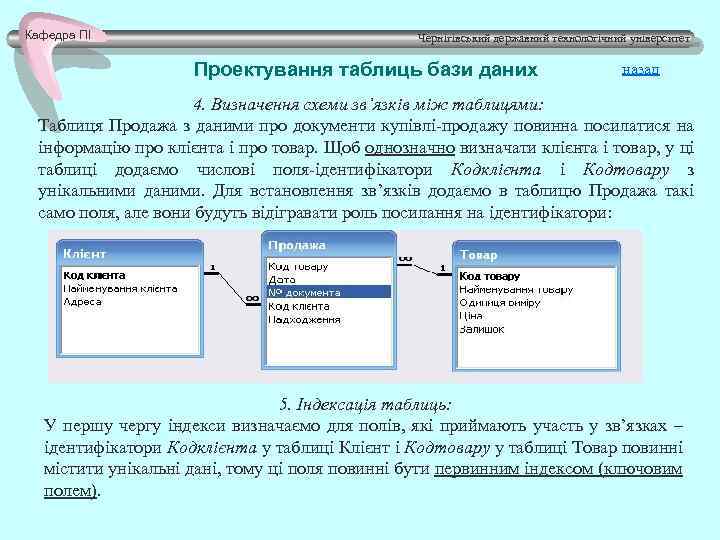The image size is (720, 540).
Task: Click underlined phrase 'первинним індексом (ключовим'
Action: (x=558, y=469)
